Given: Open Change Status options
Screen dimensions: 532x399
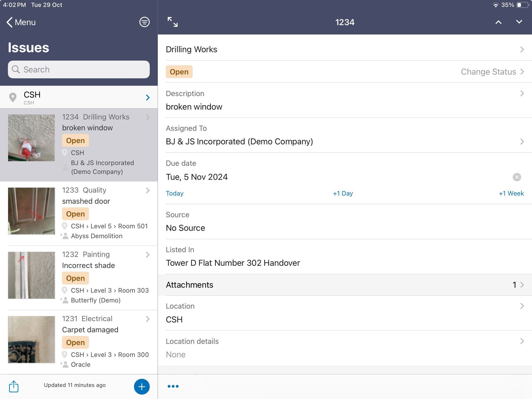Looking at the screenshot, I should 492,72.
